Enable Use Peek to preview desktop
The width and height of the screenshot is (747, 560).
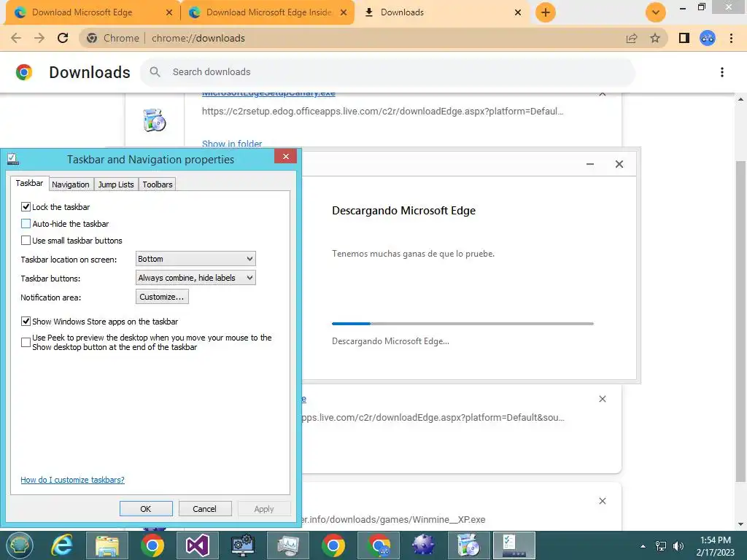26,343
